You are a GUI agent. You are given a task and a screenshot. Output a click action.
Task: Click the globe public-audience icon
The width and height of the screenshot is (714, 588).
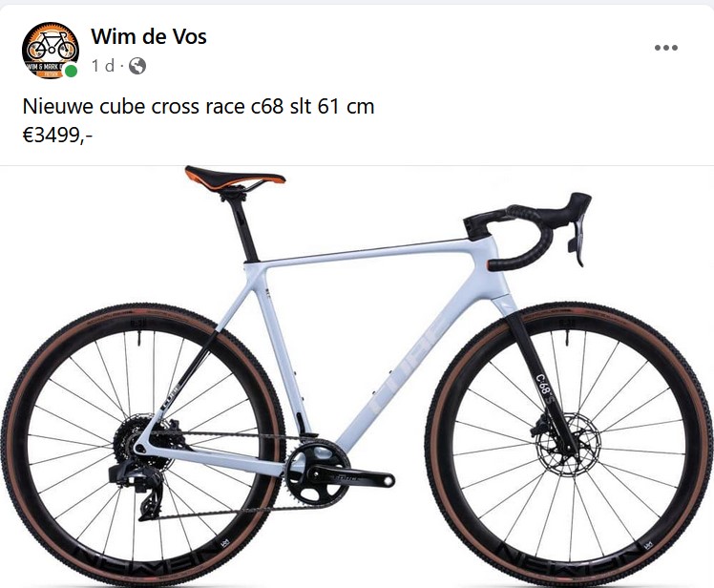(137, 66)
